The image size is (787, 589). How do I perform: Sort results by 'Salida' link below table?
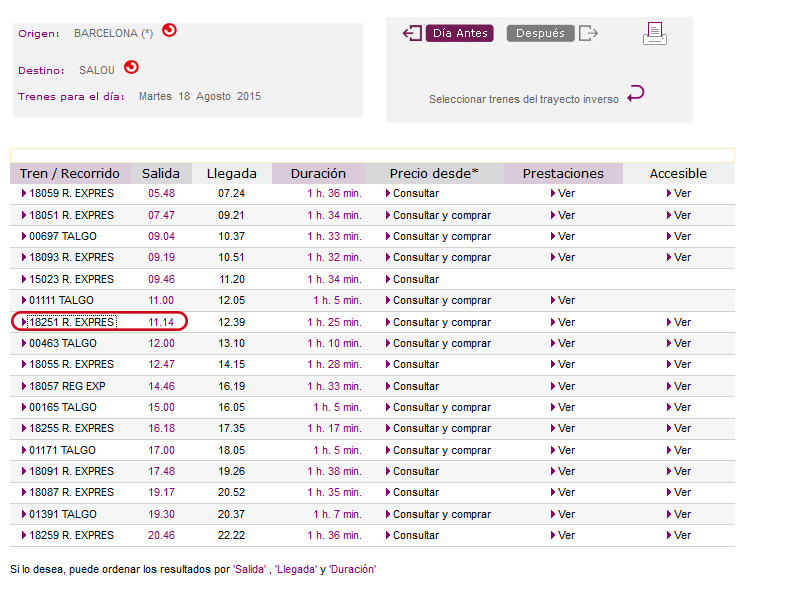coord(249,569)
